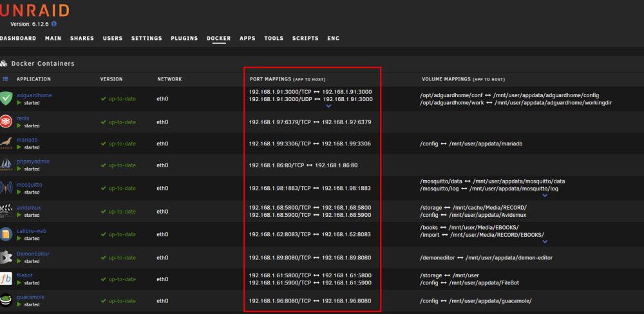Open the phpmyadmin container link
This screenshot has width=644, height=314.
[x=33, y=162]
